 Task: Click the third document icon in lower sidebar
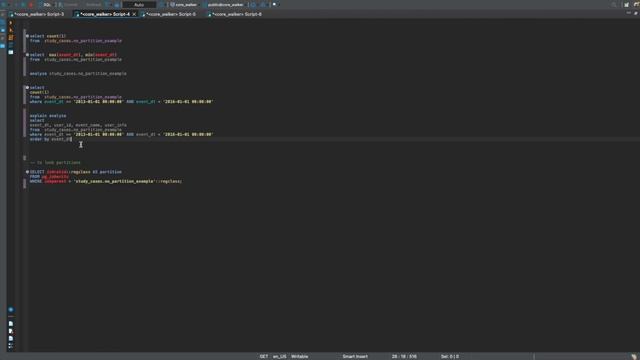pyautogui.click(x=11, y=338)
